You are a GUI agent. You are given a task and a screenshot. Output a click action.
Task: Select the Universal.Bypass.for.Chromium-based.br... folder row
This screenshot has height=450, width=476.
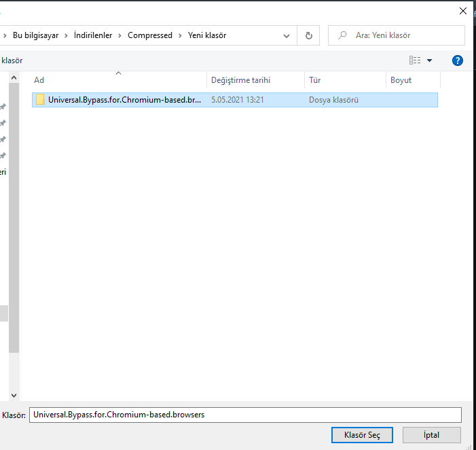pos(235,100)
